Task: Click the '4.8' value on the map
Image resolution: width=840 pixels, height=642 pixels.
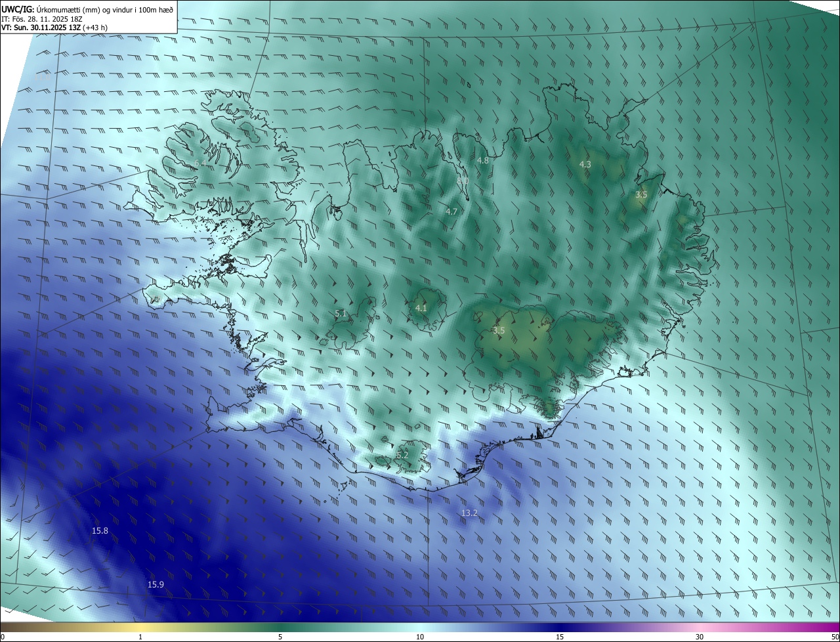Action: coord(483,161)
